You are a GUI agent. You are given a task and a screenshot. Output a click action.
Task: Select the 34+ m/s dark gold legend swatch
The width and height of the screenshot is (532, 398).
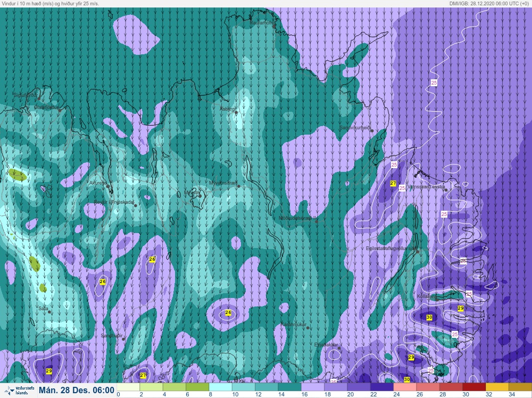520,387
